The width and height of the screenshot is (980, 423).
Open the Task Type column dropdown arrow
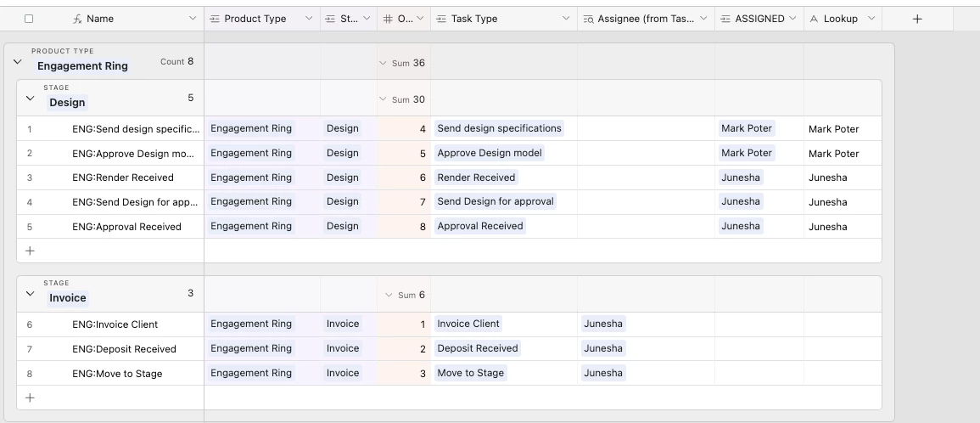[566, 19]
